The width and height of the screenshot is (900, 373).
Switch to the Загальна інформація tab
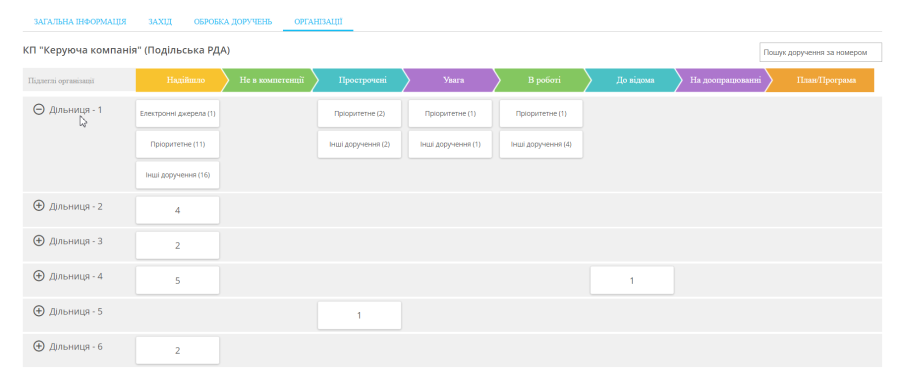(80, 22)
